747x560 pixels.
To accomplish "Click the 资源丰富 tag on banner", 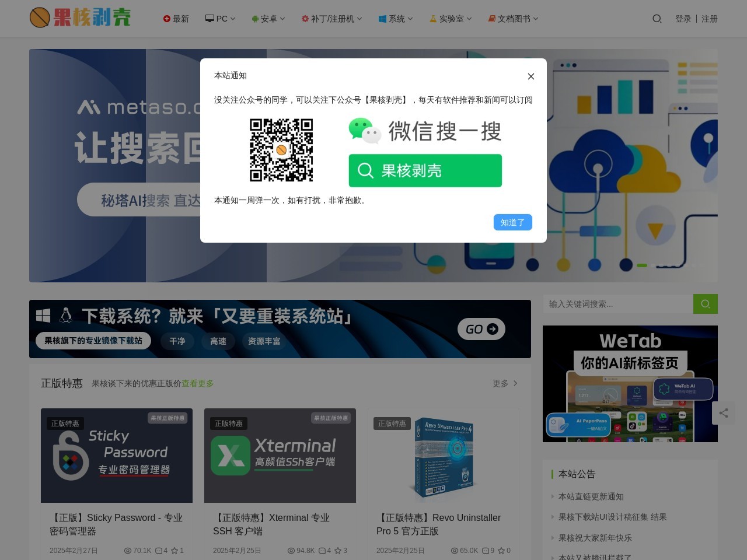I will tap(264, 341).
